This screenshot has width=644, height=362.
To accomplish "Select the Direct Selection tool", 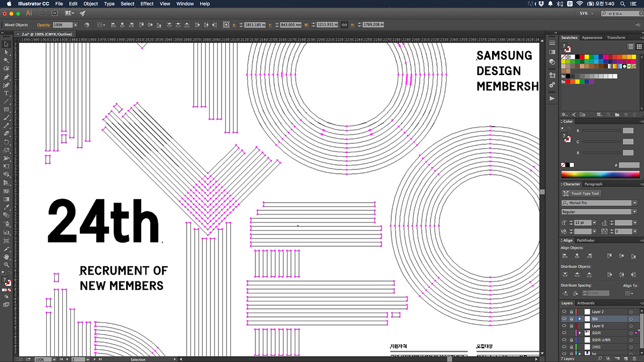I will pos(6,53).
